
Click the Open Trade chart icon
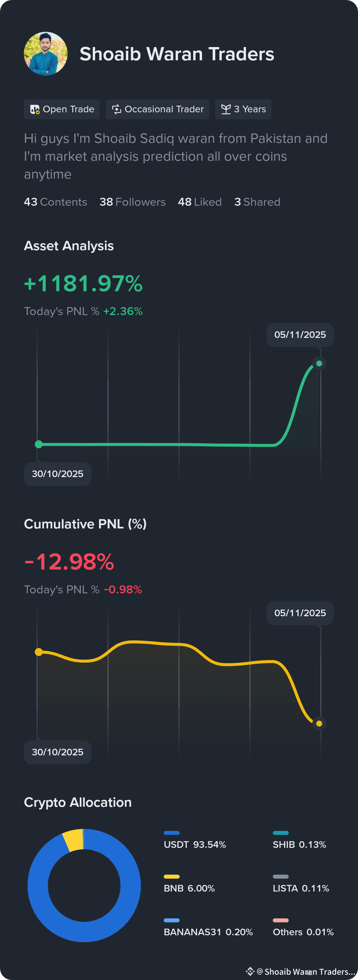tap(34, 110)
